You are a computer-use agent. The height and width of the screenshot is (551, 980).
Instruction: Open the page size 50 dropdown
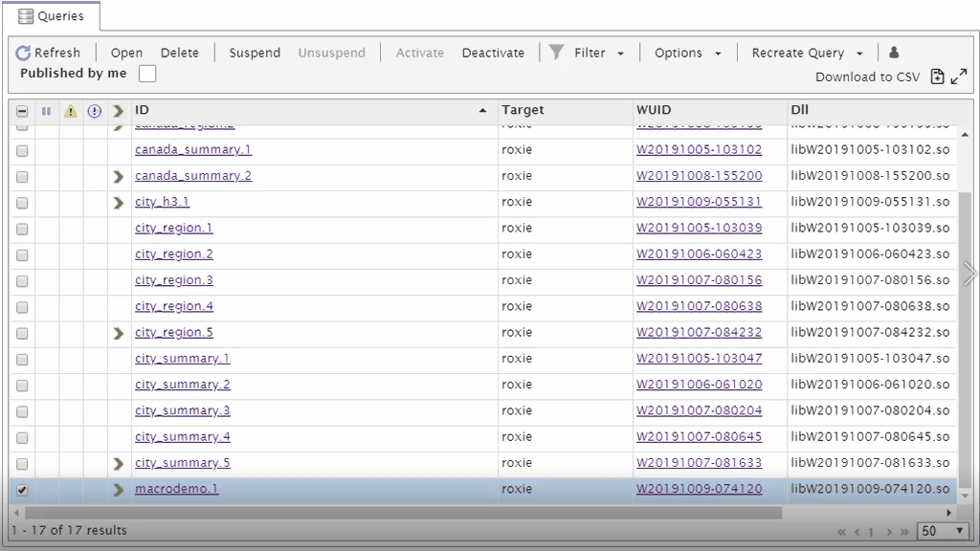pyautogui.click(x=943, y=531)
